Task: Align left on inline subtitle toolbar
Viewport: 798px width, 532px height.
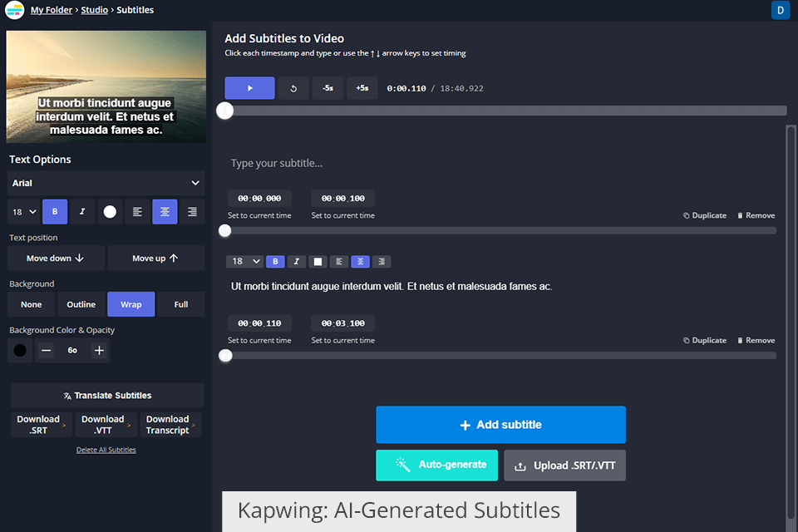Action: coord(339,262)
